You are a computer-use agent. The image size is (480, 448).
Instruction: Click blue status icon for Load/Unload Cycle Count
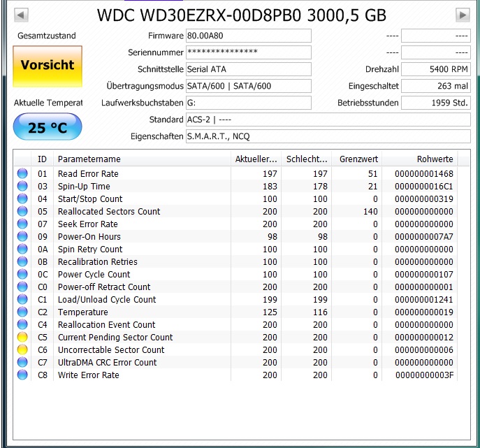[x=22, y=299]
